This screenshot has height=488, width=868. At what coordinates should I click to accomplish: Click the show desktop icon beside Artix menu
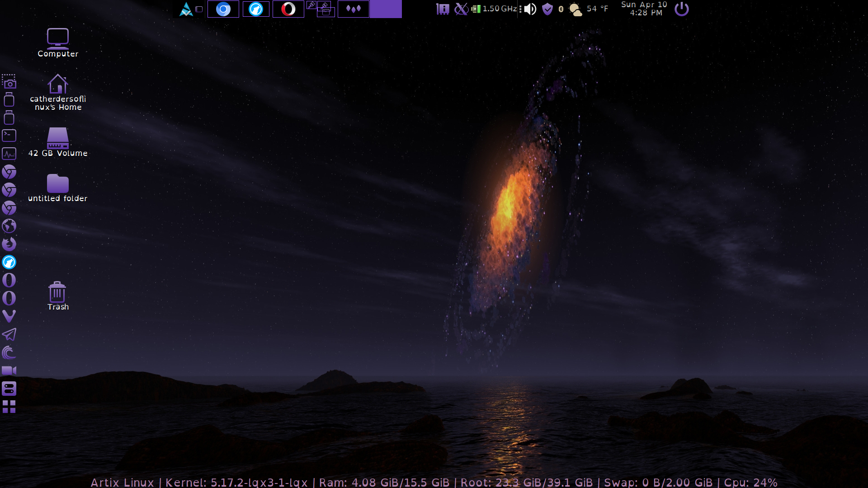click(199, 9)
